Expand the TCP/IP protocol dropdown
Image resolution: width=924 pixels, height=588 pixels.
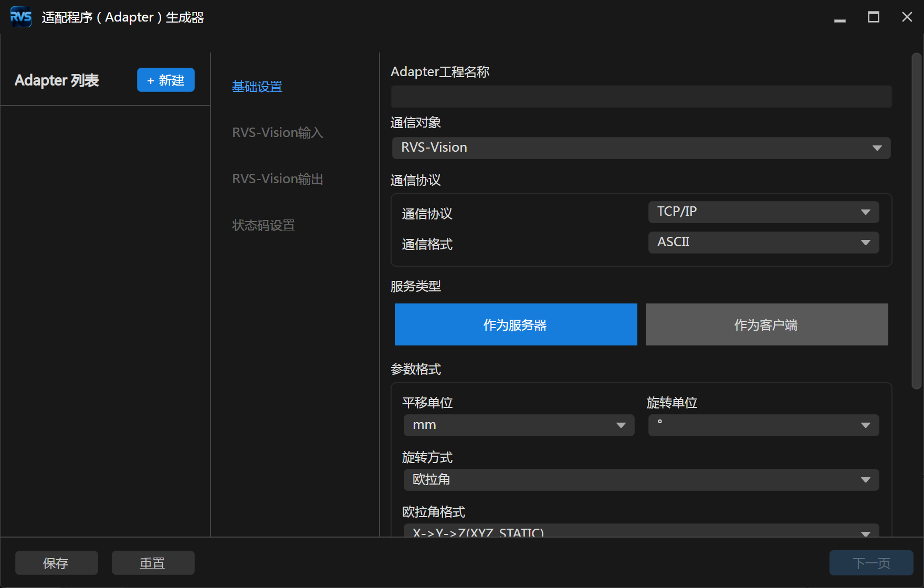pos(764,212)
